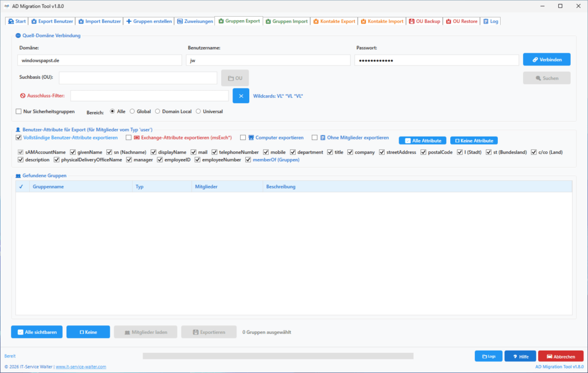Switch to the Gruppen Import tab
Viewport: 588px width, 373px height.
[287, 21]
